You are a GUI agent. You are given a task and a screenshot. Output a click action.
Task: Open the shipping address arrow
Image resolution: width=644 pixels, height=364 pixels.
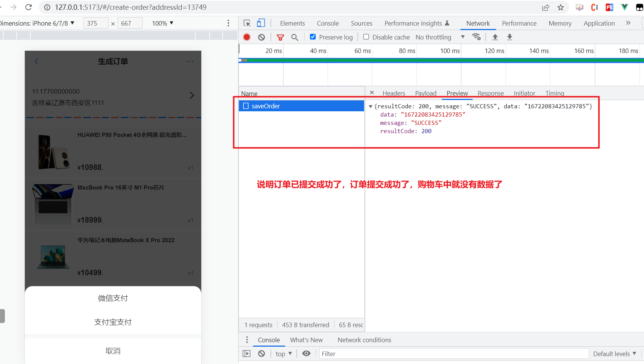[x=192, y=96]
